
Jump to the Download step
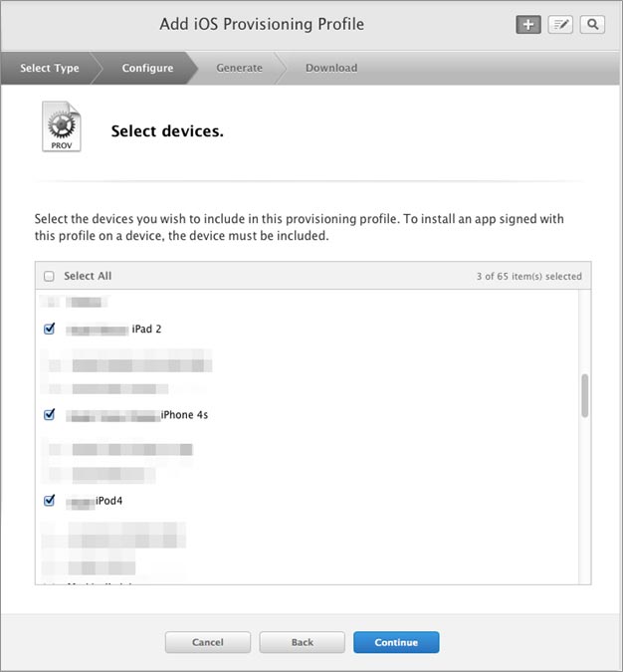[x=331, y=68]
